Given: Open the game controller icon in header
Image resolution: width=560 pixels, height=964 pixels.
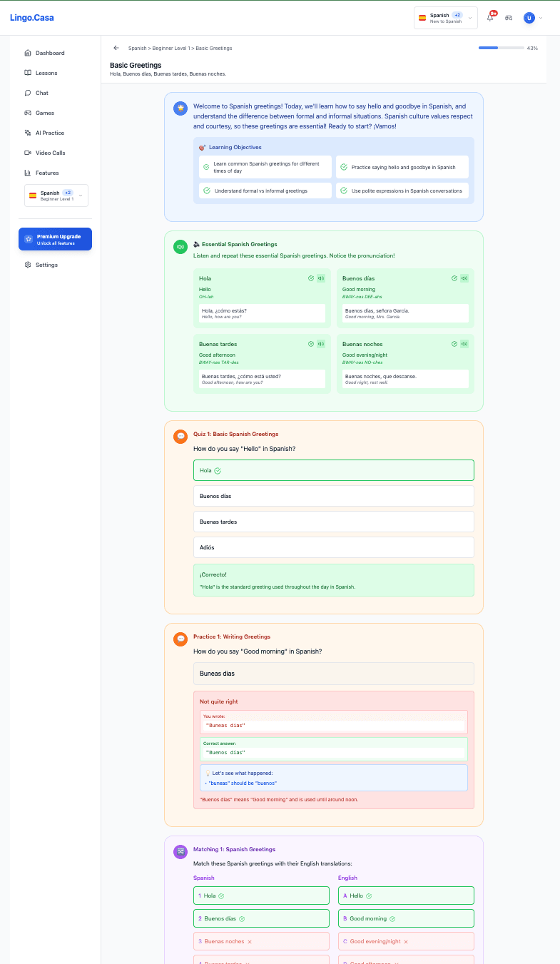Looking at the screenshot, I should [509, 18].
